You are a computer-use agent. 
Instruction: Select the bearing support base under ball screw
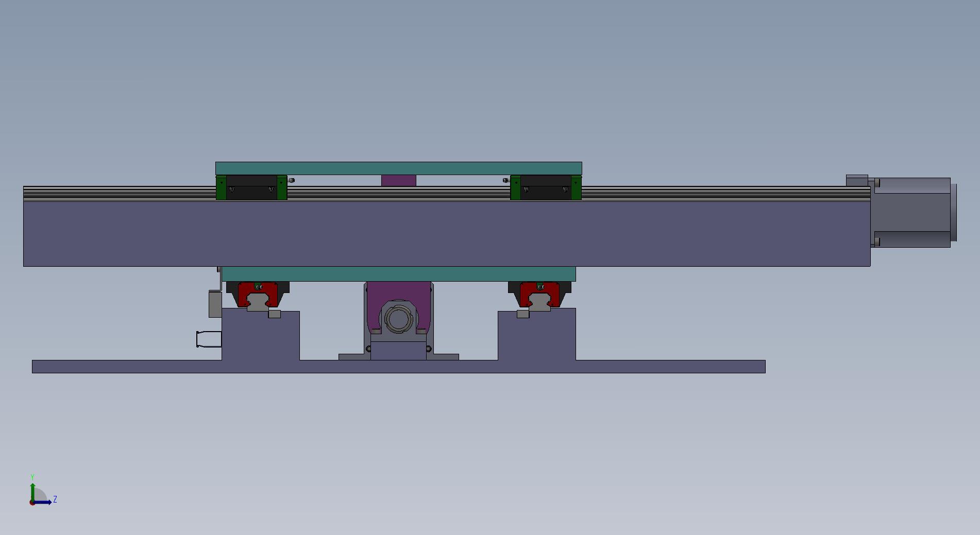398,351
